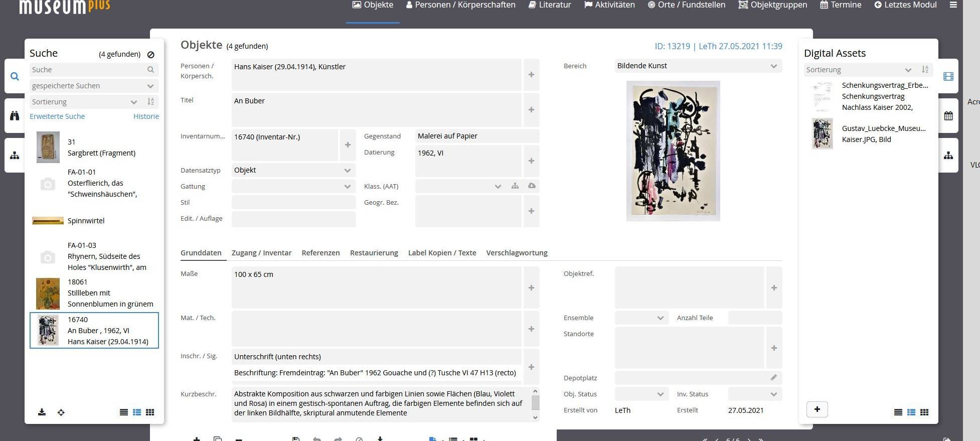The image size is (980, 441).
Task: Open the calendar icon in right sidebar
Action: [948, 116]
